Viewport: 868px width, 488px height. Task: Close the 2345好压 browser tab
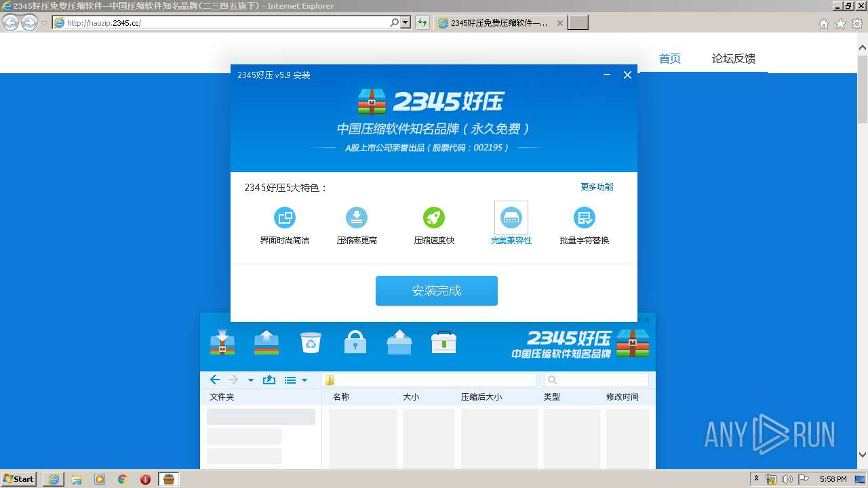(560, 23)
